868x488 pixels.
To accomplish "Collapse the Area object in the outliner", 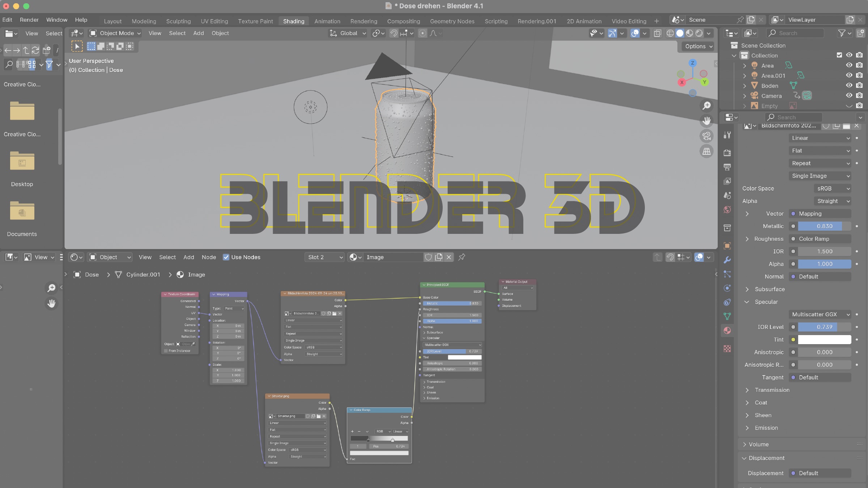I will click(745, 65).
